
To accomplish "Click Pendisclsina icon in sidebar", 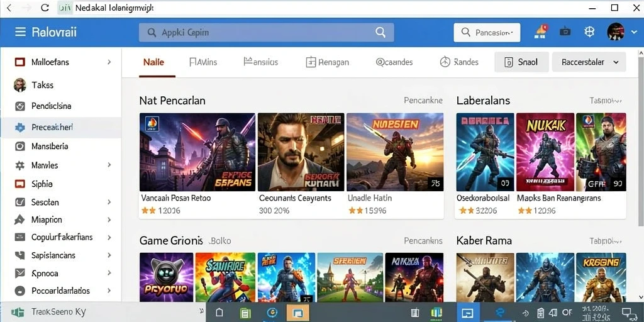I will [19, 106].
